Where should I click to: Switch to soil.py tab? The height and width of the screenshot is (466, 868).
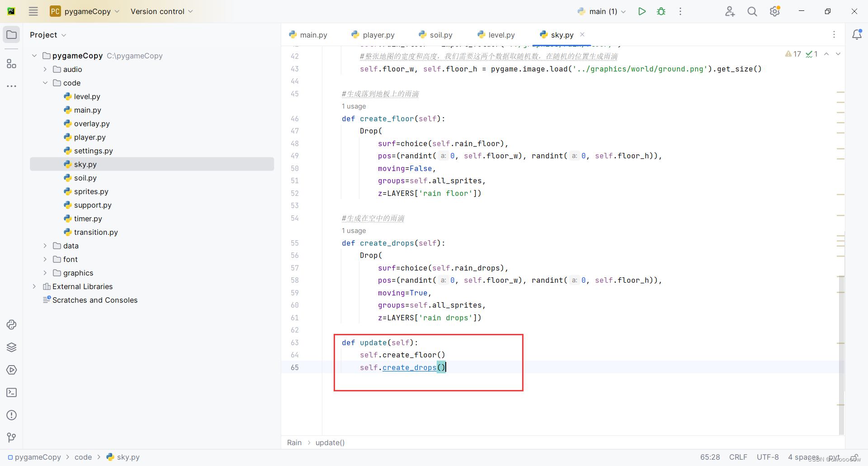pos(436,35)
